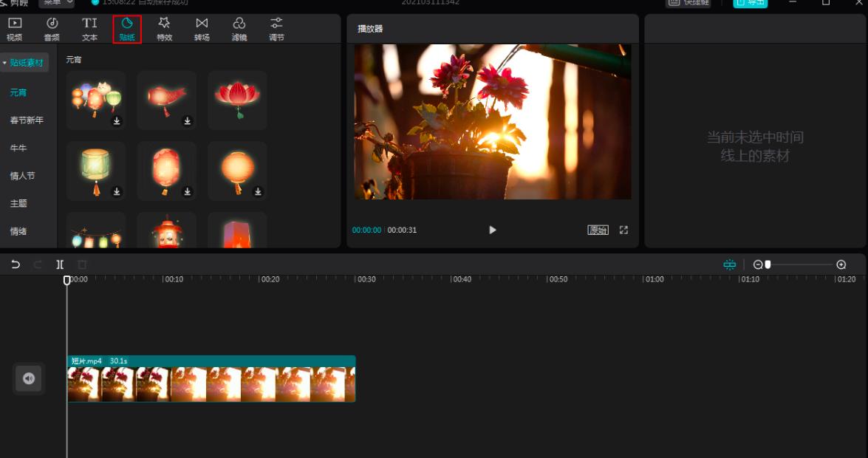Open the 菜单 dropdown menu
The image size is (868, 458).
[57, 3]
